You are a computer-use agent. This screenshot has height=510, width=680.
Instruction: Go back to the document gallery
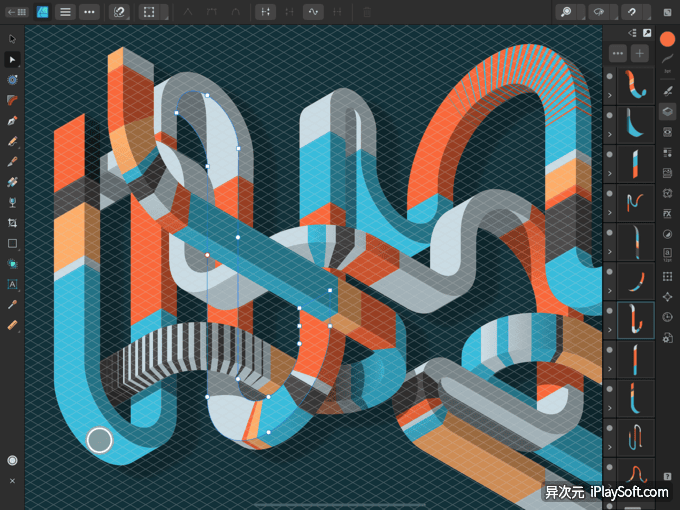tap(17, 12)
